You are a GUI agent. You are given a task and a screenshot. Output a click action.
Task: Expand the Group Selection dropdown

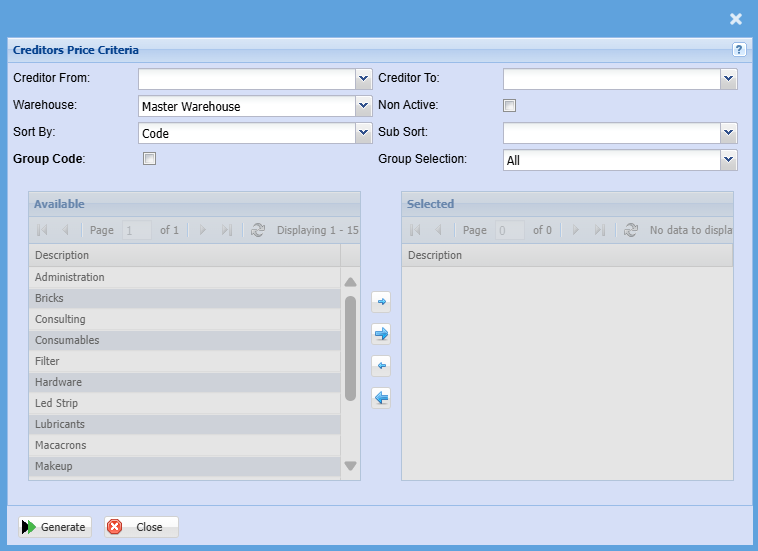coord(728,160)
